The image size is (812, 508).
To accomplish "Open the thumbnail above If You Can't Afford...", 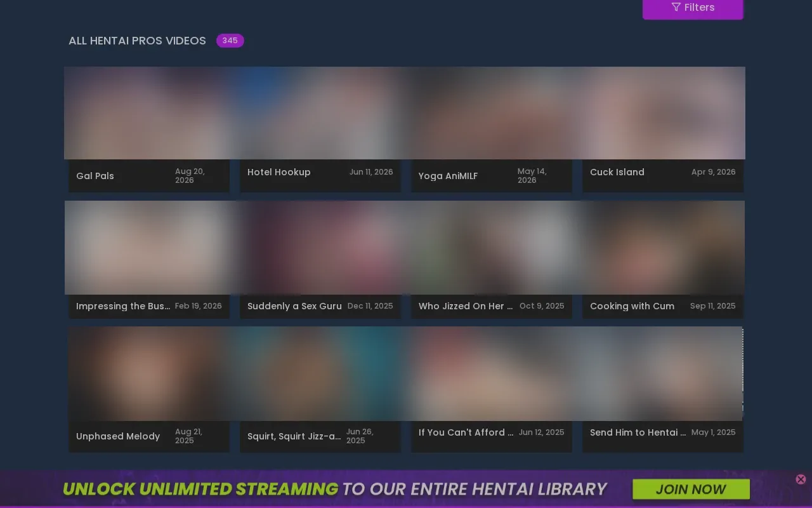I will coord(492,373).
